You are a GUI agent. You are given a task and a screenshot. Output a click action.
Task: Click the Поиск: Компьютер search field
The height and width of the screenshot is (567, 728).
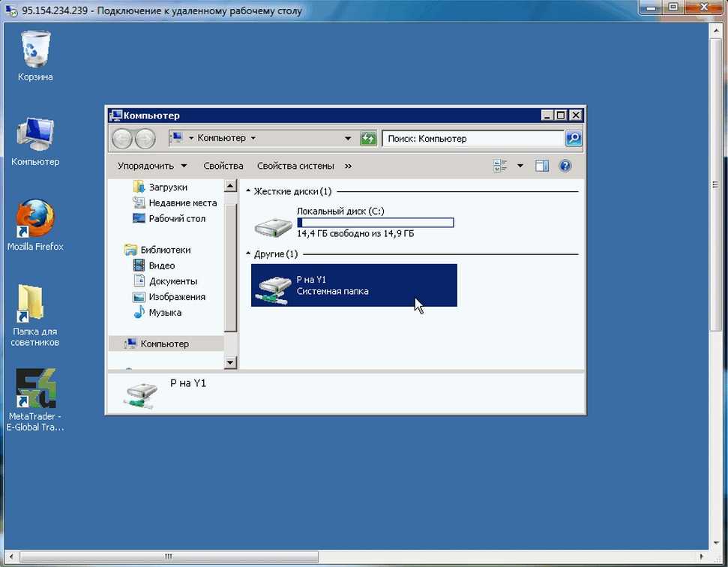[x=472, y=139]
